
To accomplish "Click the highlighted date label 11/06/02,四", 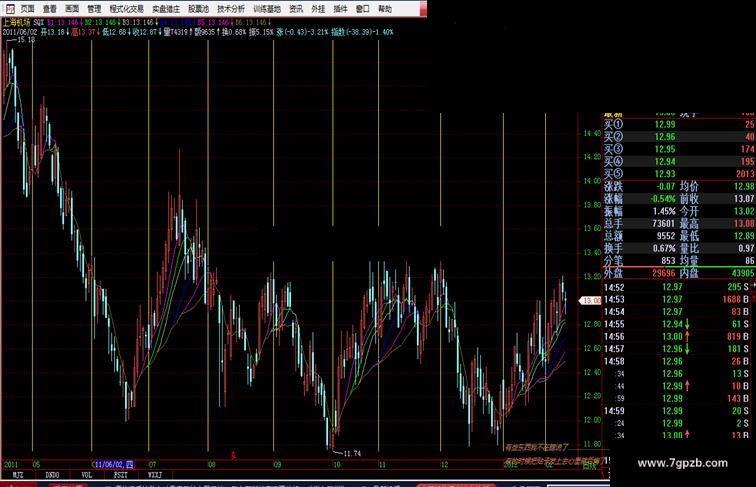I will tap(114, 464).
